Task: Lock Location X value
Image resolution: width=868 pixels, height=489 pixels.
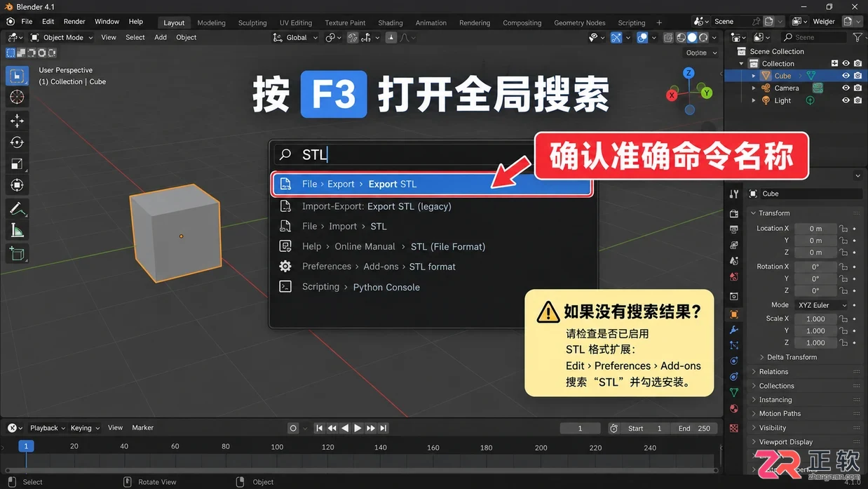Action: tap(843, 229)
